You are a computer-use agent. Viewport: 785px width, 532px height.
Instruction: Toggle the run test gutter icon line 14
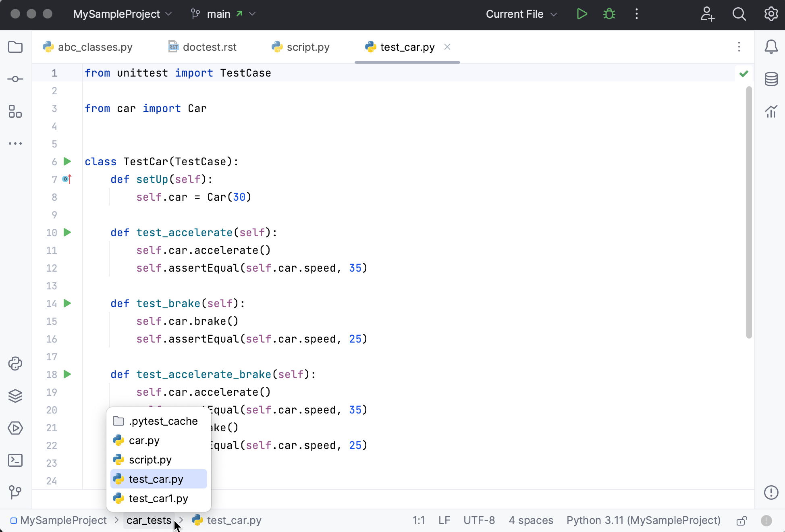tap(68, 303)
